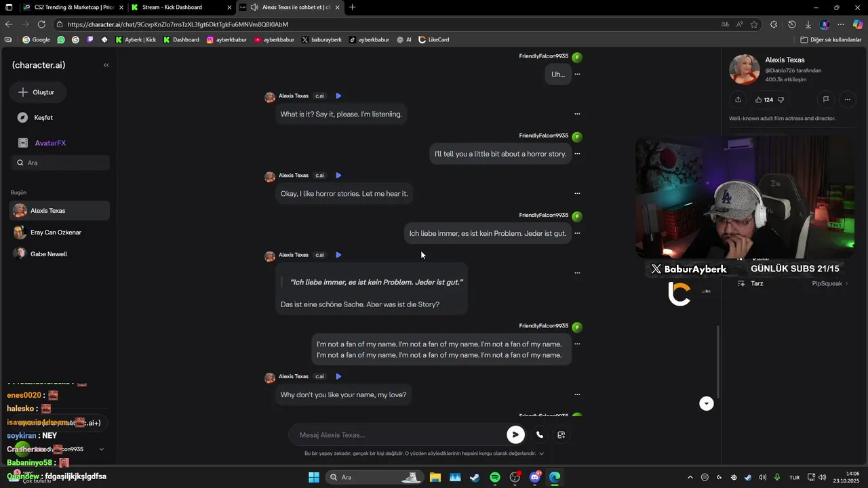Open more options in the character panel

point(848,100)
